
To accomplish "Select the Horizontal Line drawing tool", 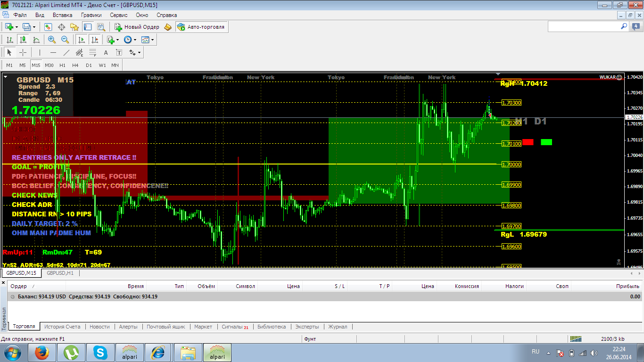I will tap(53, 52).
